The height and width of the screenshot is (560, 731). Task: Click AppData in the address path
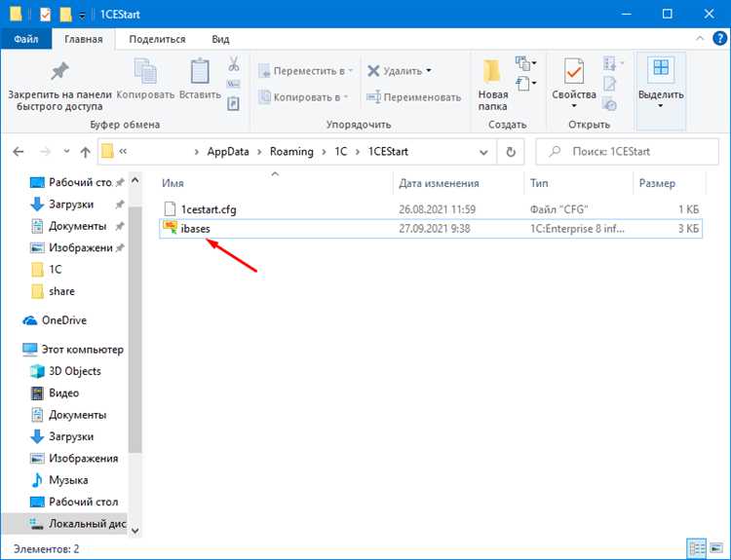[228, 151]
